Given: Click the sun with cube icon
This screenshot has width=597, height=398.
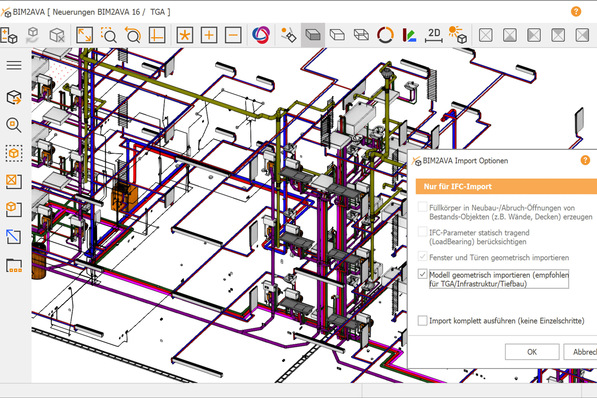Looking at the screenshot, I should (458, 35).
